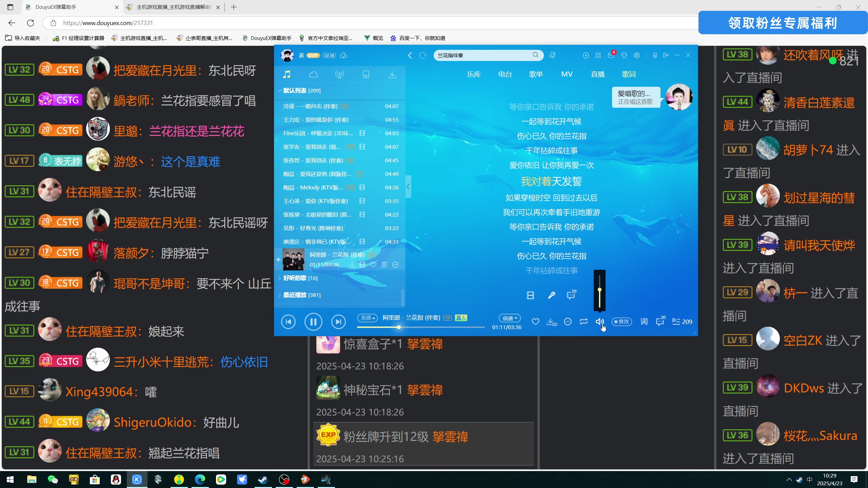Click the cloud sync icon beside LV.10
This screenshot has height=488, width=868.
(343, 55)
